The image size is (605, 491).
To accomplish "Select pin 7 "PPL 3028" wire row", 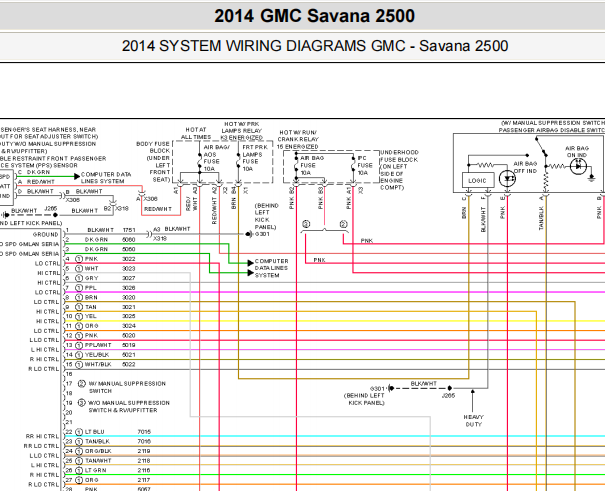I will 100,288.
